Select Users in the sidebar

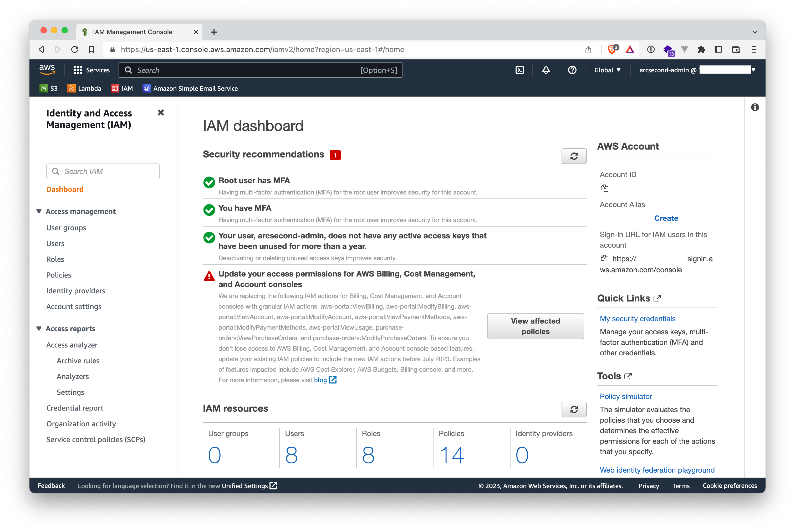(55, 243)
